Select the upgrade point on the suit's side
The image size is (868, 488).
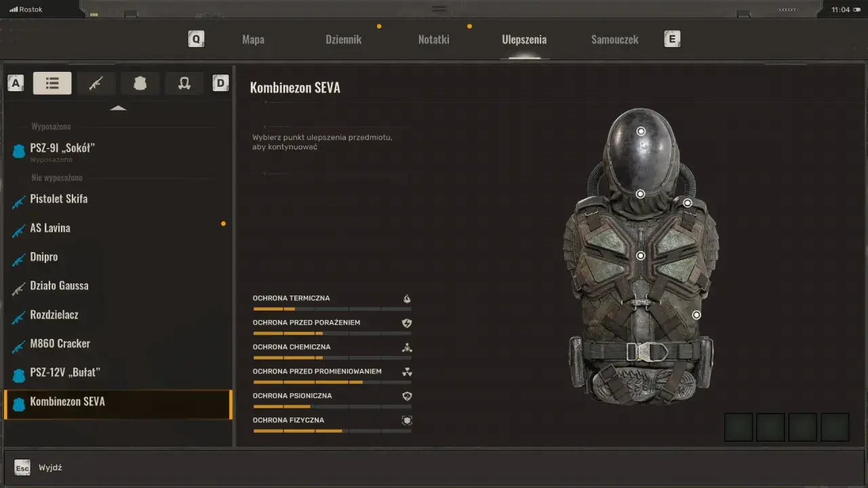pyautogui.click(x=696, y=314)
